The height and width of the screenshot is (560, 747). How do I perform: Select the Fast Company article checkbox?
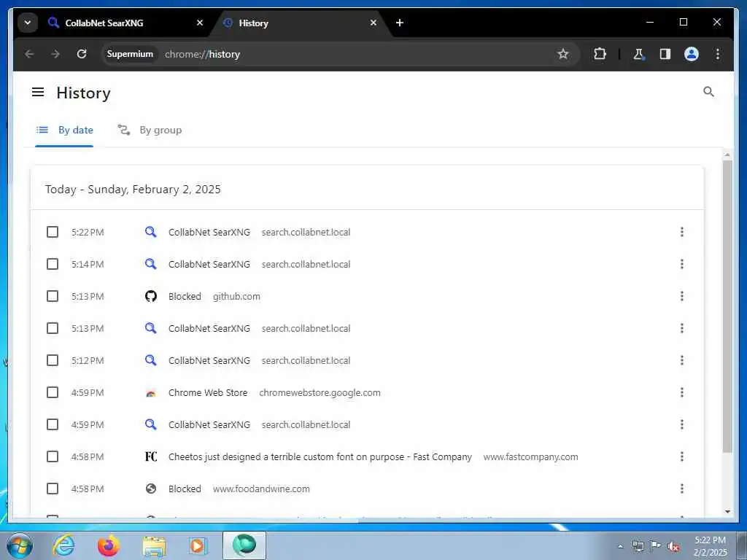point(53,456)
